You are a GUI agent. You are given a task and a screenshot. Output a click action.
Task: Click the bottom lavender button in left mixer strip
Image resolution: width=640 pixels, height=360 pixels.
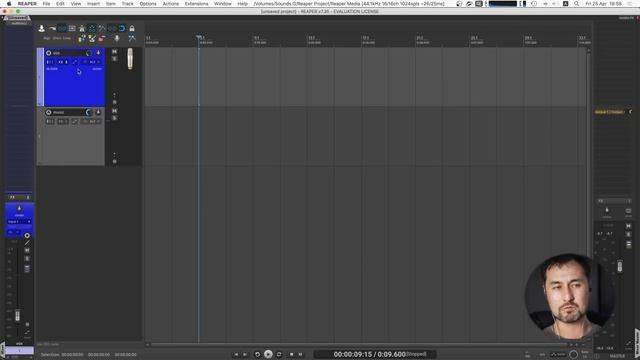pos(19,351)
